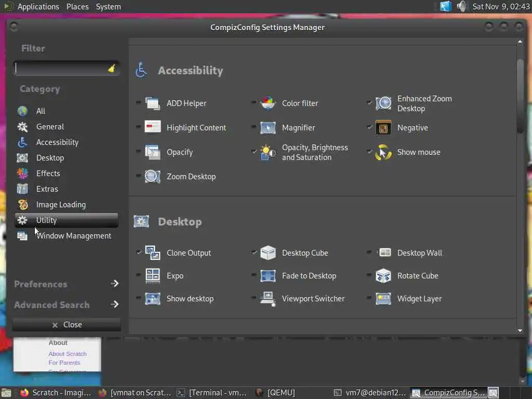Open the Desktop Cube plugin icon

pyautogui.click(x=268, y=253)
